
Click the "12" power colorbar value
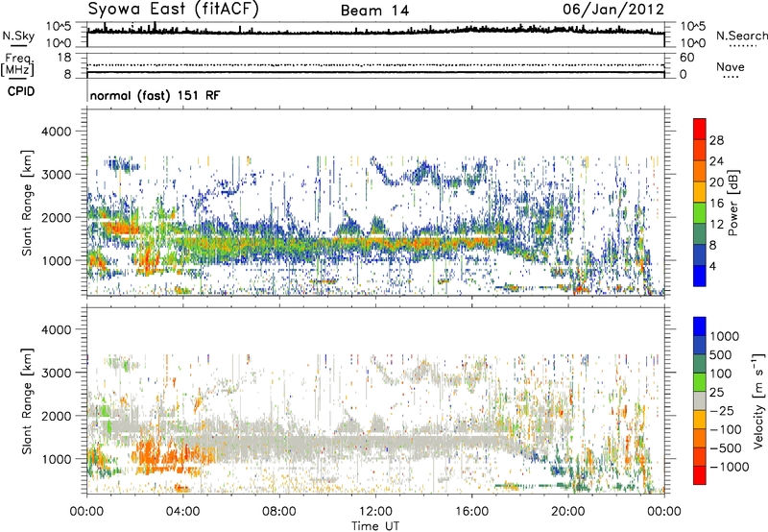coord(716,225)
